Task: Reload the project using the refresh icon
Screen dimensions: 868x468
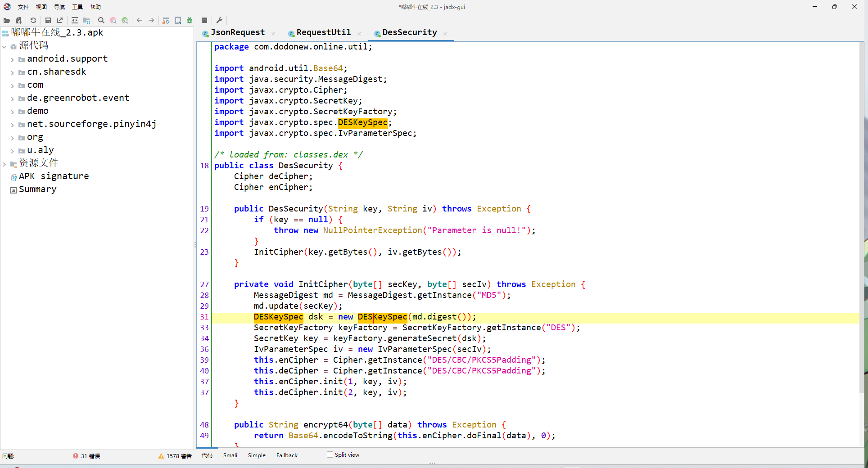Action: pos(33,20)
